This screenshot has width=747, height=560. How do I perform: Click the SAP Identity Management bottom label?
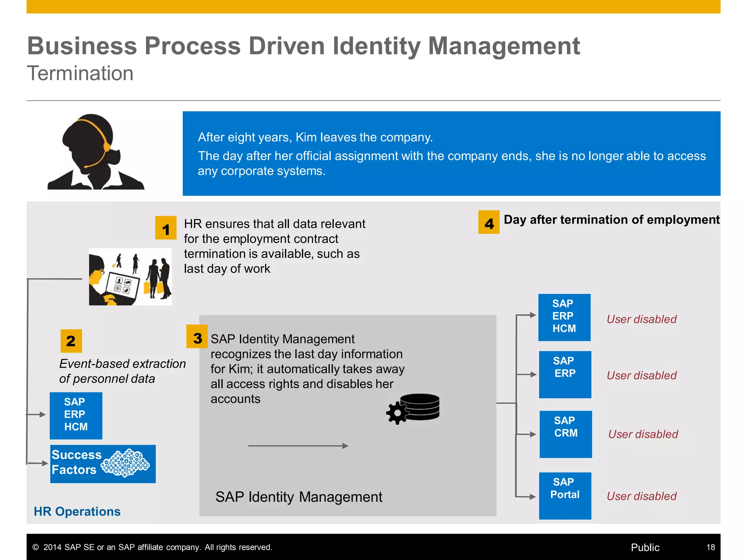(x=299, y=497)
